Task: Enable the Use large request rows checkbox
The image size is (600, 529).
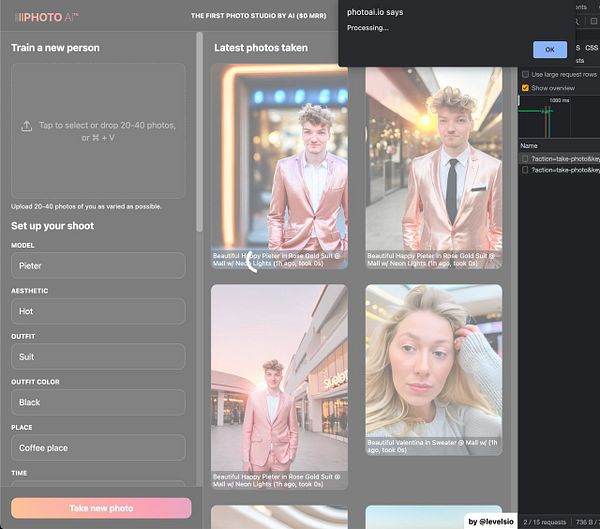Action: pyautogui.click(x=525, y=74)
